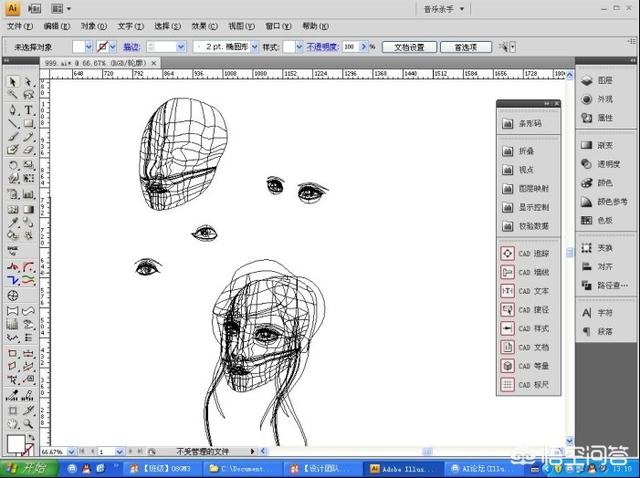
Task: Open the 文件(F) menu
Action: 20,26
